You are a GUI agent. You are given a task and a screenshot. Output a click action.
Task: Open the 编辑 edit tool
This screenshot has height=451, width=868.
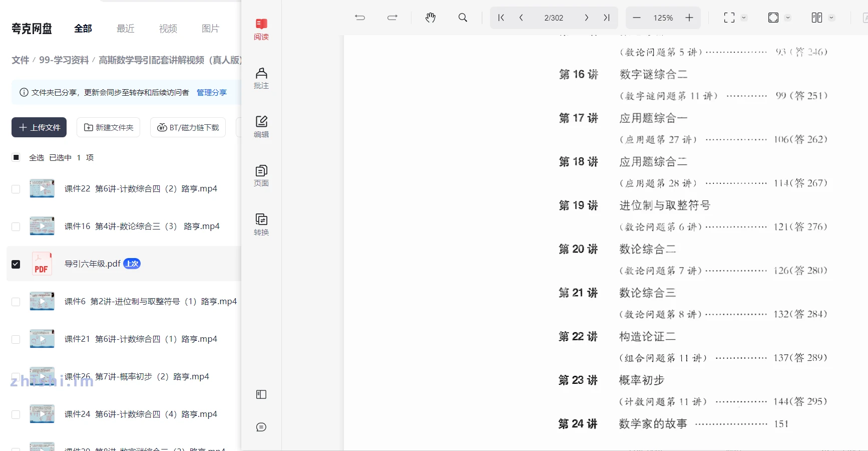[261, 127]
